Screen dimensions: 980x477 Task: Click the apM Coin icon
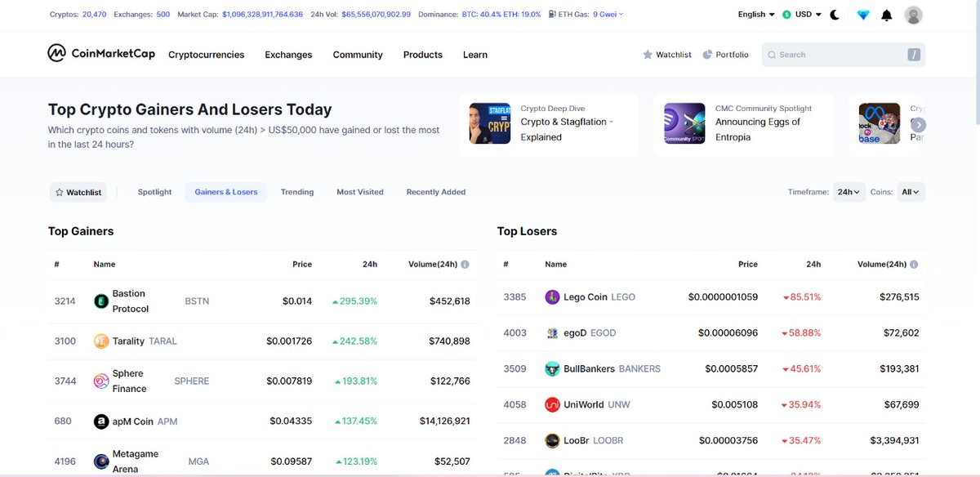[x=101, y=421]
